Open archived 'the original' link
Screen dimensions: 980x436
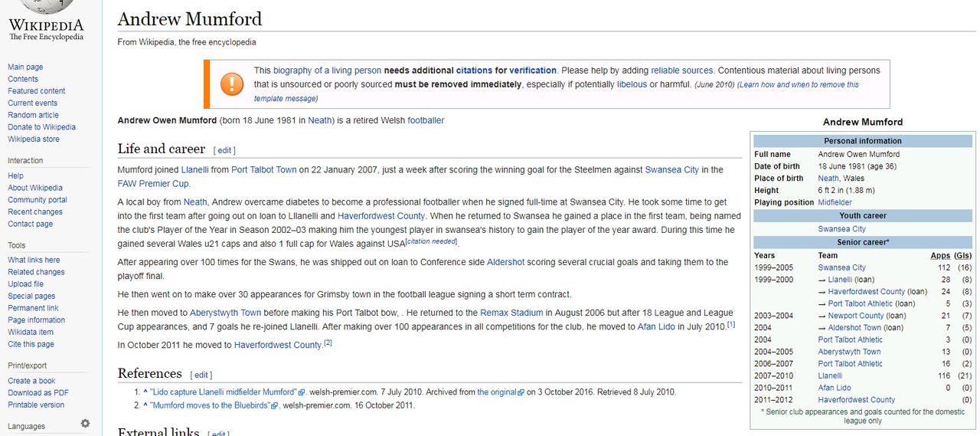[x=497, y=392]
